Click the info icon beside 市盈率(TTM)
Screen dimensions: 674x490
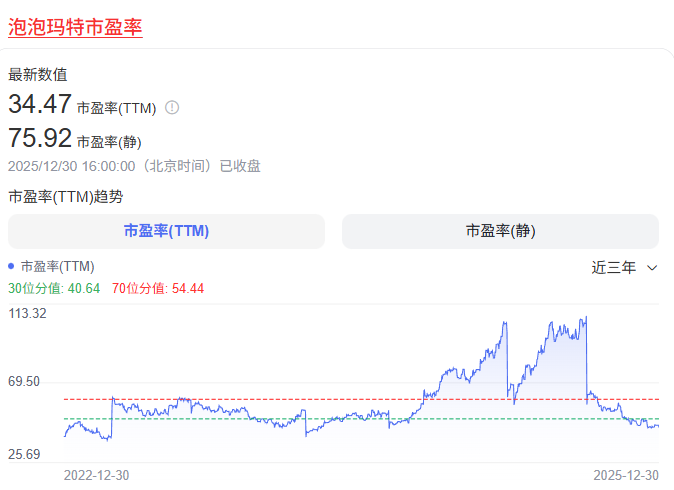[x=172, y=107]
